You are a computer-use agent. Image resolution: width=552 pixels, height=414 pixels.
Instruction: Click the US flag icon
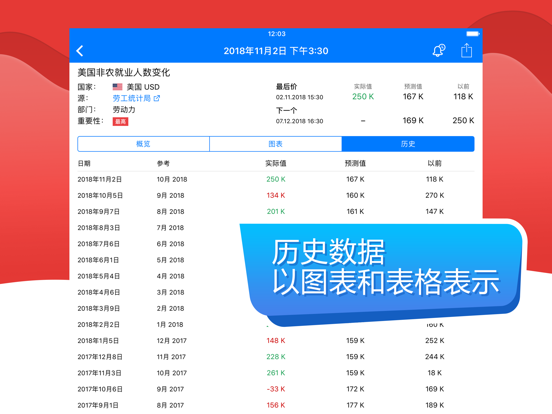(x=117, y=87)
